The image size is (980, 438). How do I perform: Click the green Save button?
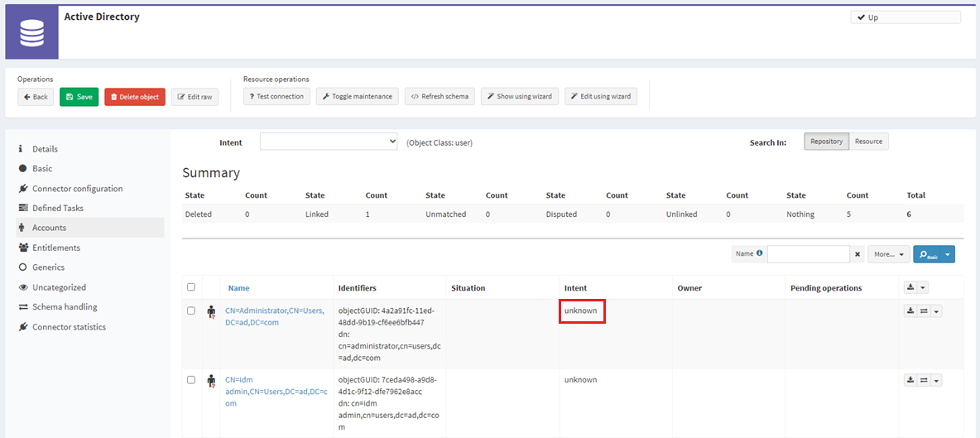click(79, 97)
